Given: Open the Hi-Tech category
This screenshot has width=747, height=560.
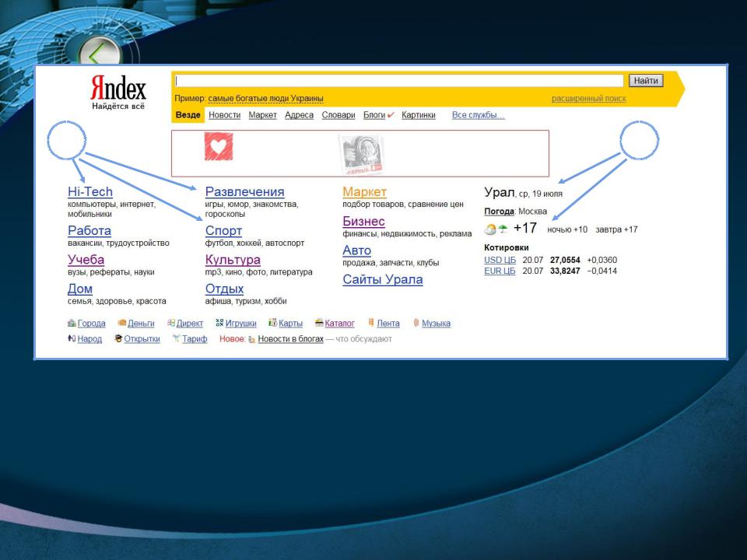Looking at the screenshot, I should 90,192.
